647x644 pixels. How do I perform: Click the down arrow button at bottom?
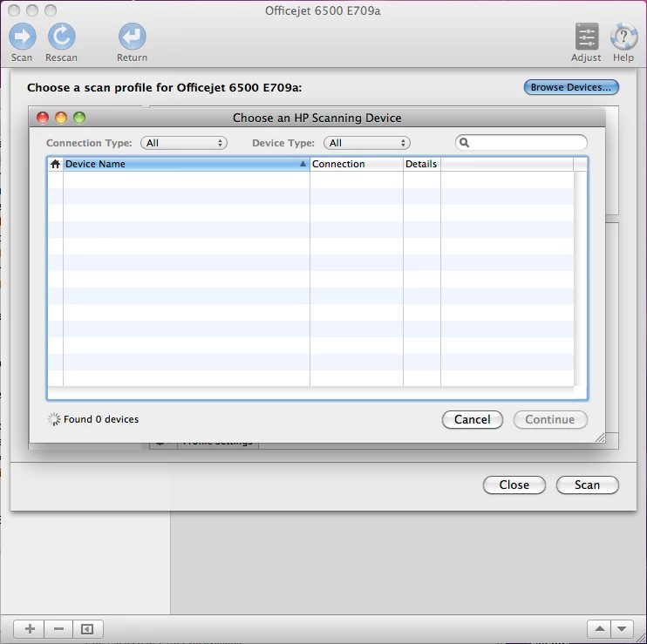click(x=622, y=629)
